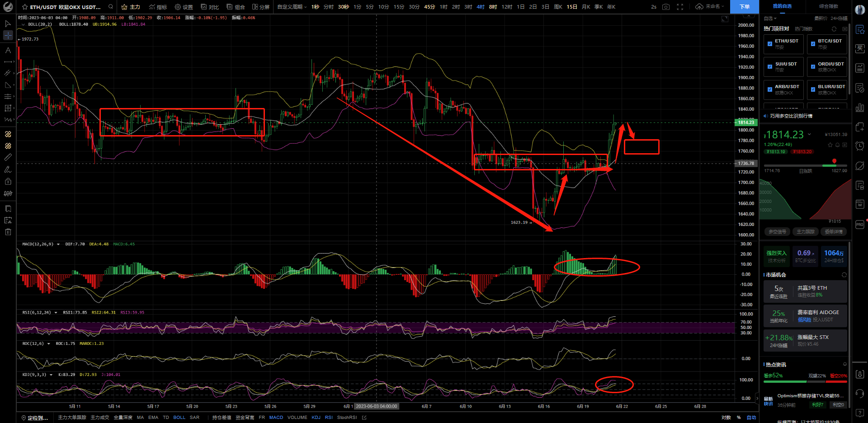The width and height of the screenshot is (868, 423).
Task: Open the 指标 indicators menu
Action: [158, 7]
